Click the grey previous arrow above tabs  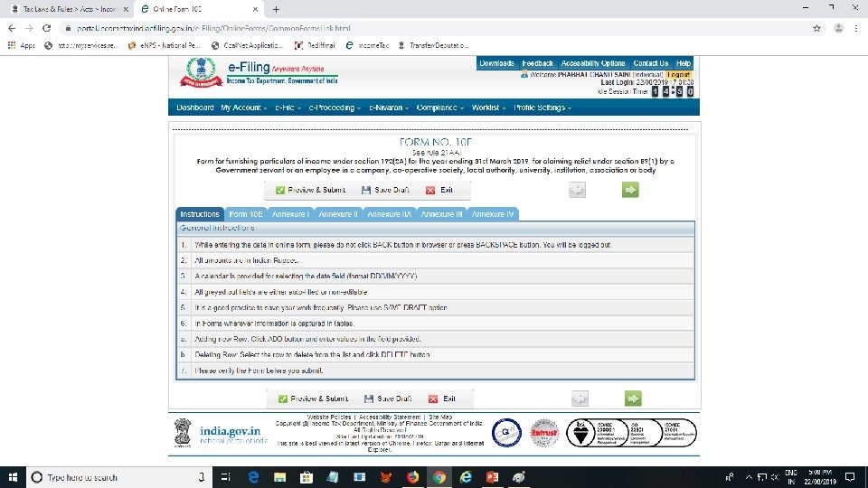coord(577,190)
